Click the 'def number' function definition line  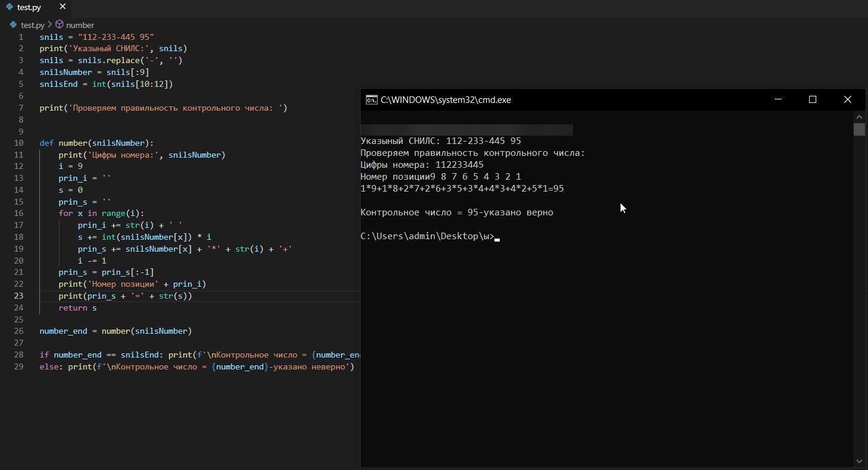[96, 143]
